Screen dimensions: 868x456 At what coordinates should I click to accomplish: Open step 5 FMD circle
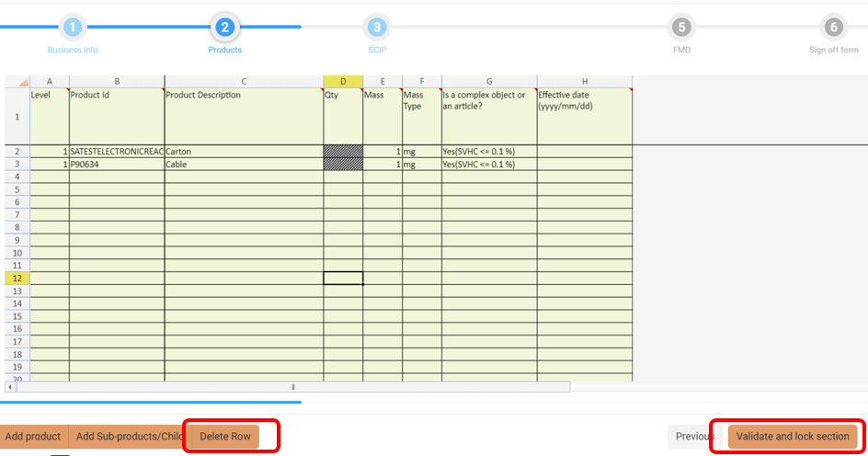[x=681, y=28]
